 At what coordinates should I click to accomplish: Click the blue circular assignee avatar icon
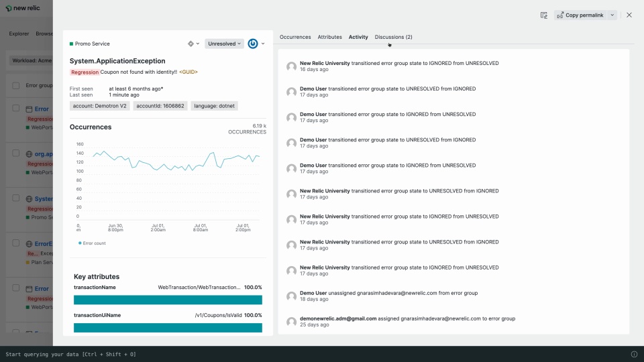pos(253,44)
